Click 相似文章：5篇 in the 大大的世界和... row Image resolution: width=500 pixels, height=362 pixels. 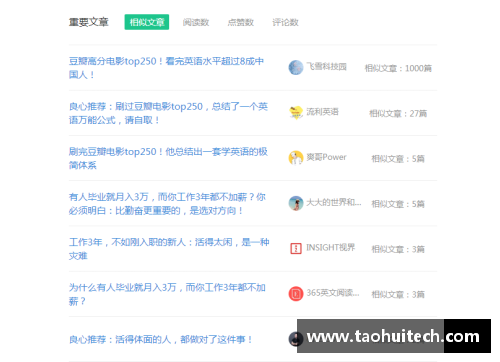(x=398, y=204)
